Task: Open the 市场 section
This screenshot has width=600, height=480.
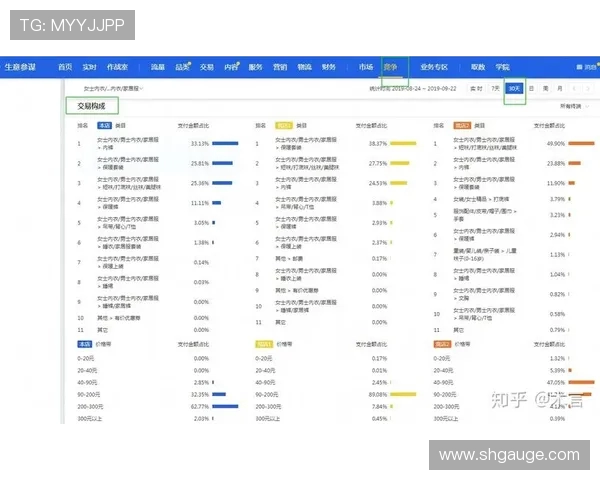Action: (366, 67)
